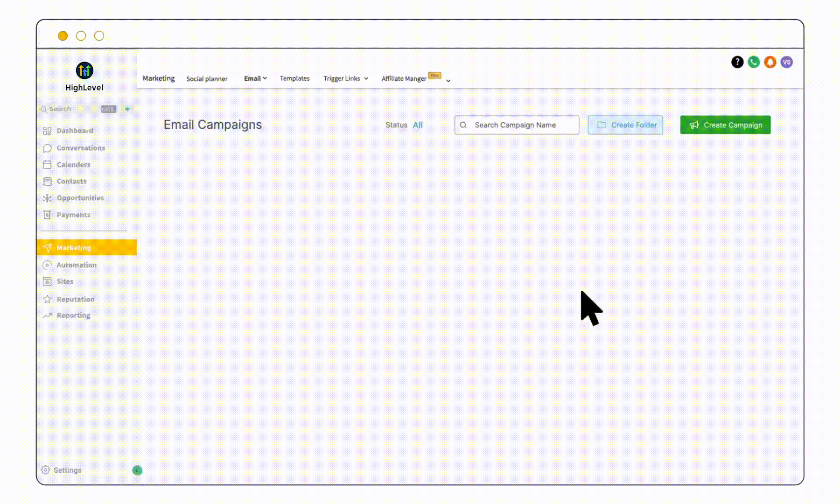Select the Opportunities icon

[47, 198]
